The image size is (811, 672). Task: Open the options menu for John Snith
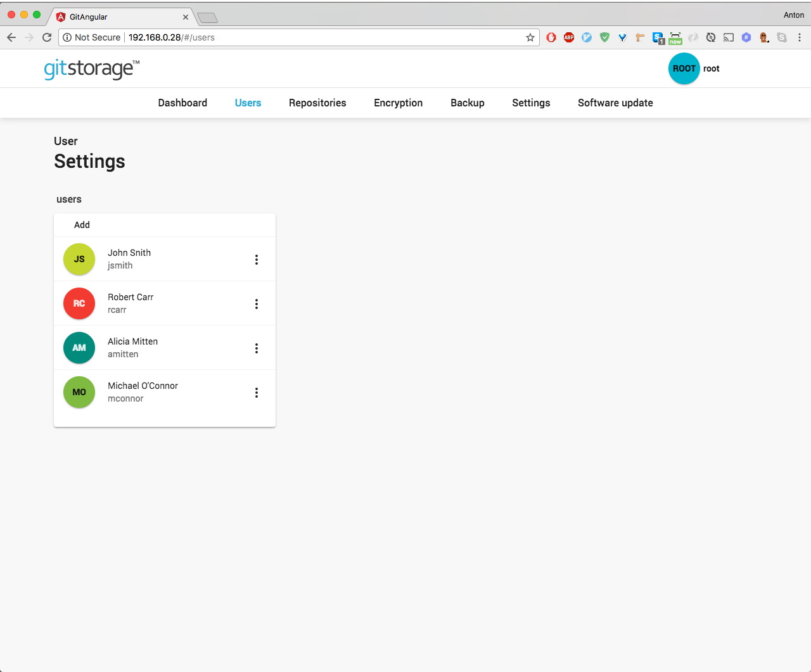(257, 259)
